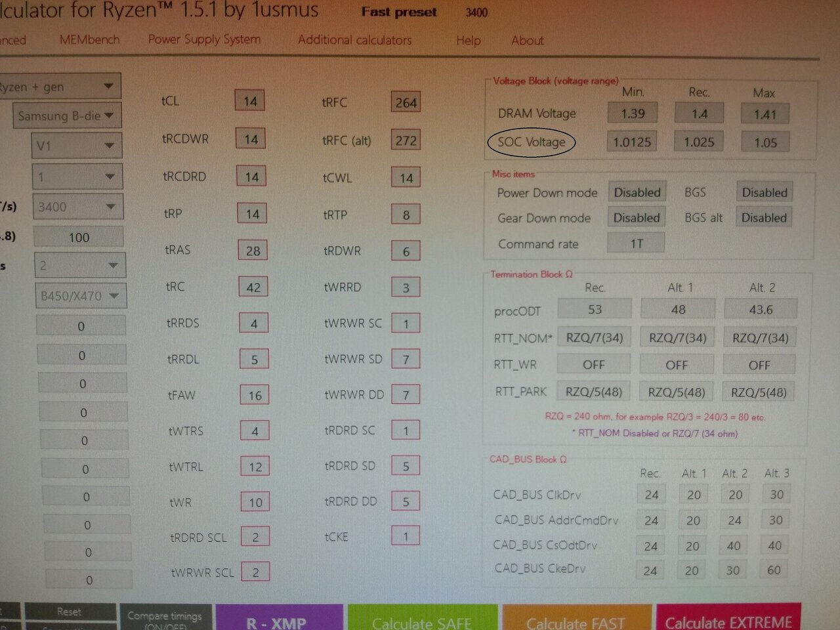Open the MEMbench tab
This screenshot has height=630, width=840.
[x=89, y=39]
